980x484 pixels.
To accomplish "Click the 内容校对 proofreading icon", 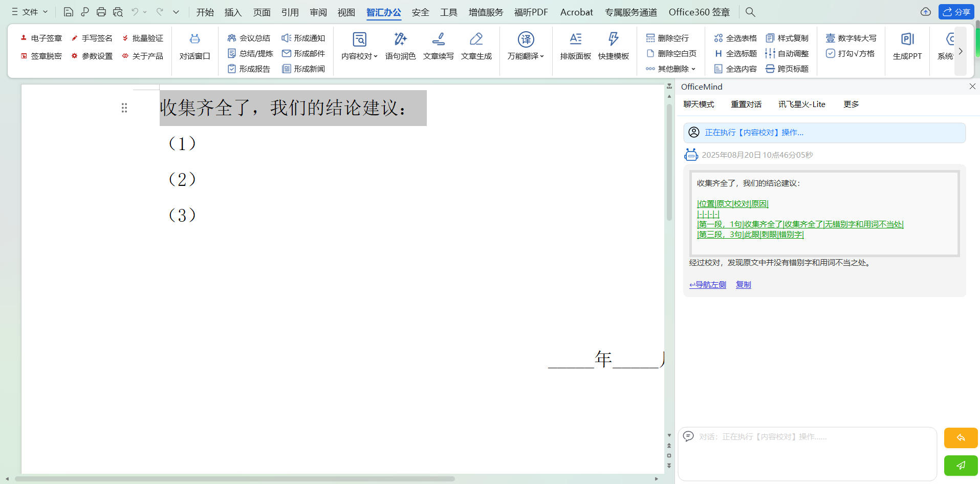I will tap(359, 40).
